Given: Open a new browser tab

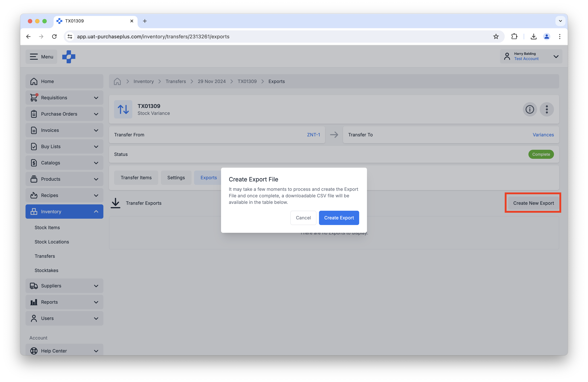Looking at the screenshot, I should click(145, 21).
